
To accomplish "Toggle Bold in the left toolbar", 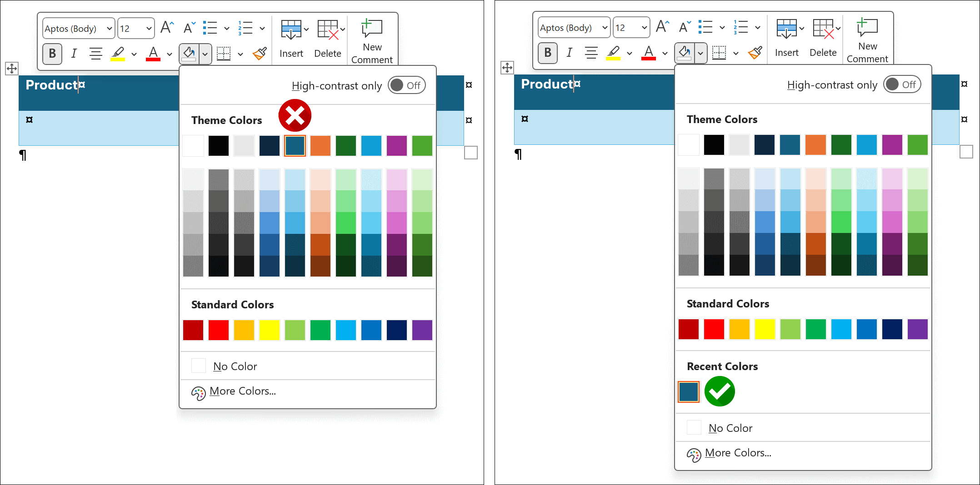I will (52, 54).
